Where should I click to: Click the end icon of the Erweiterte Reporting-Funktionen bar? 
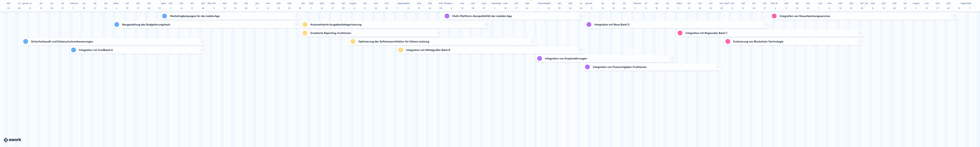click(x=439, y=33)
